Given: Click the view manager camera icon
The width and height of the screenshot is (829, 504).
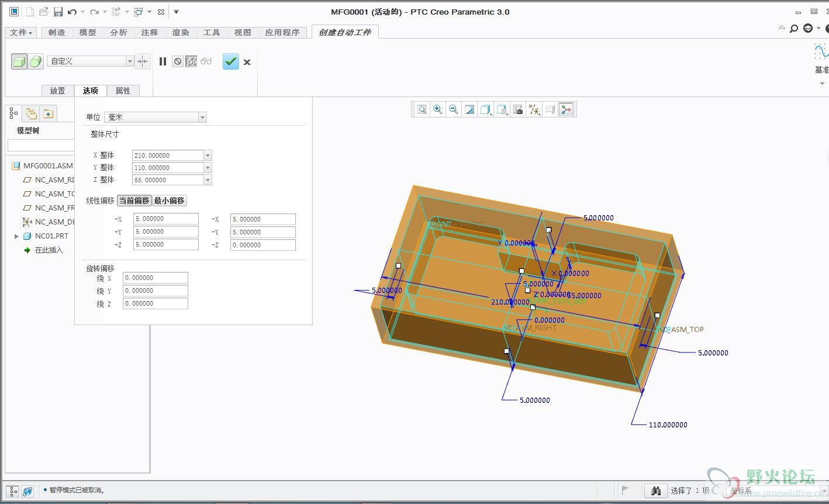Looking at the screenshot, I should [518, 109].
